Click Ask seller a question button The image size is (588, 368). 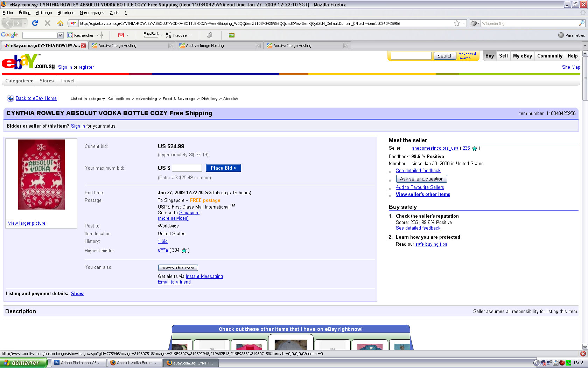coord(421,179)
